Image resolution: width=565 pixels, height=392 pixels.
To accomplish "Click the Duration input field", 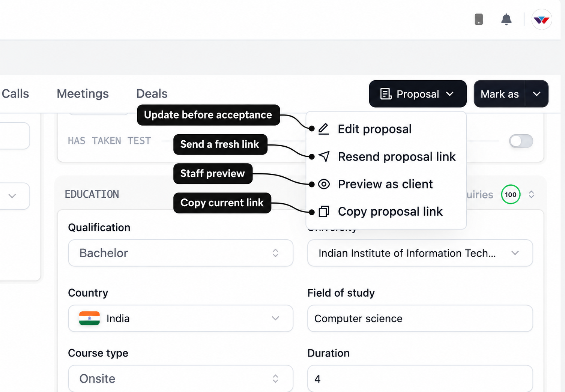I will coord(420,378).
